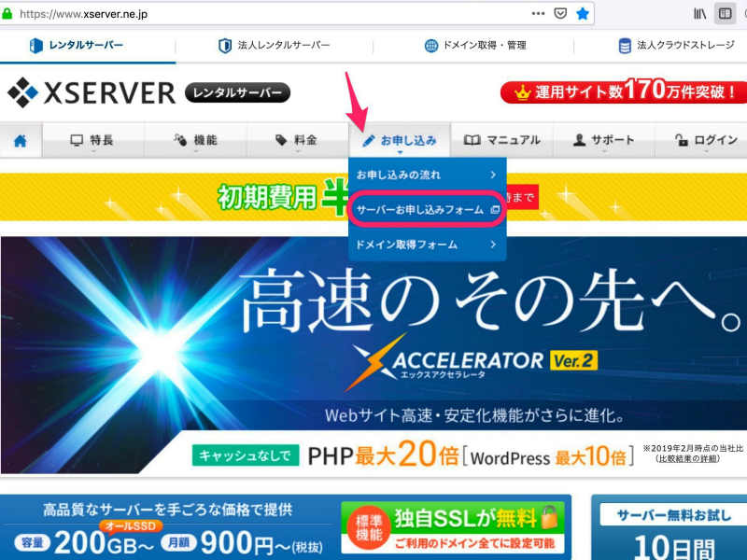Select the 法人レンタルサーバー tab
The width and height of the screenshot is (747, 560).
click(x=274, y=46)
